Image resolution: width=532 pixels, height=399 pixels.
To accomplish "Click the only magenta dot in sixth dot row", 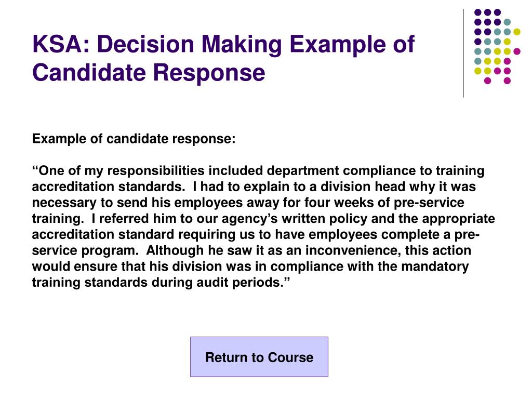I will pos(507,61).
